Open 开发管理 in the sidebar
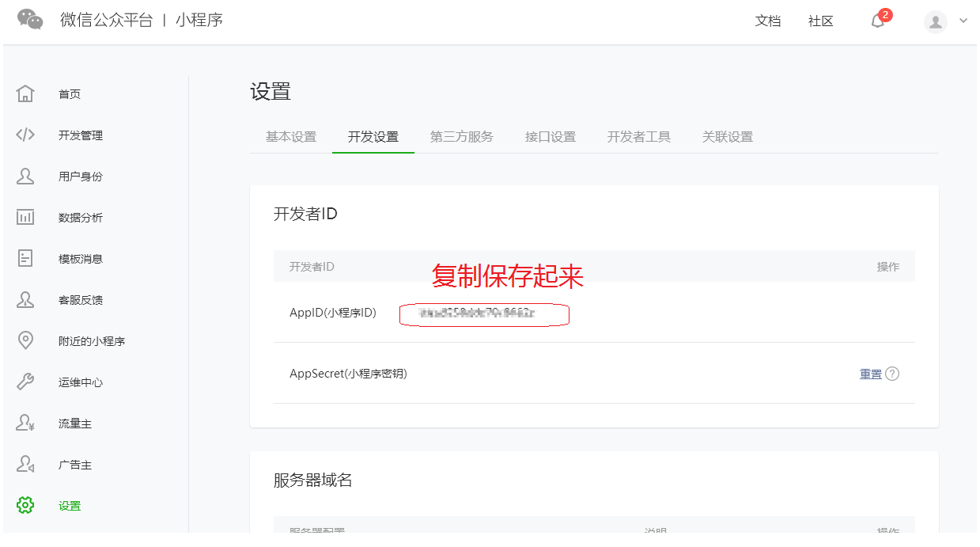 click(x=81, y=135)
